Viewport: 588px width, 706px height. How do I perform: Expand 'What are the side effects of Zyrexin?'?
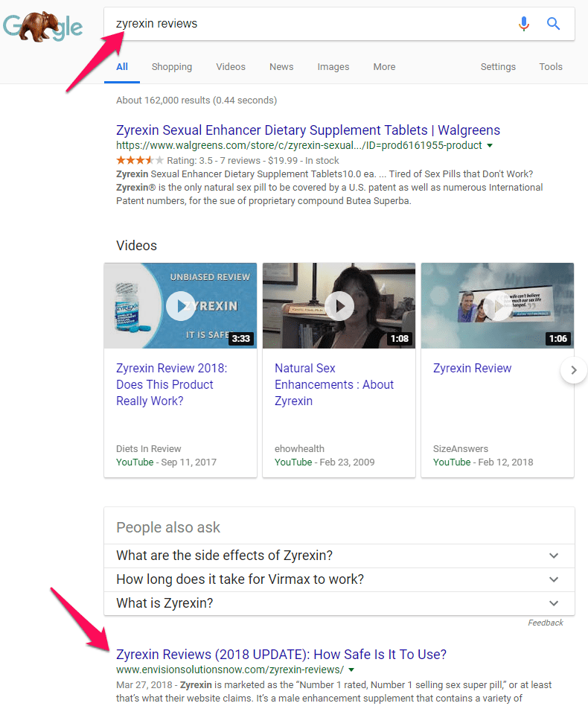339,556
